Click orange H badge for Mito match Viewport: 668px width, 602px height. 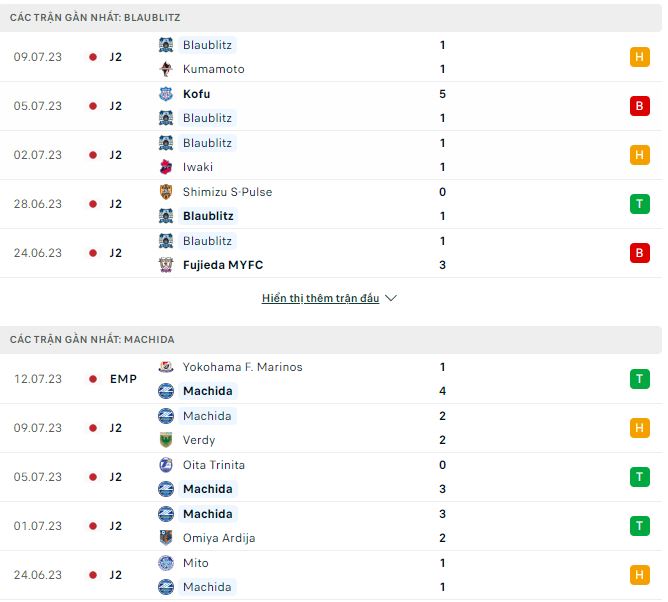tap(639, 575)
